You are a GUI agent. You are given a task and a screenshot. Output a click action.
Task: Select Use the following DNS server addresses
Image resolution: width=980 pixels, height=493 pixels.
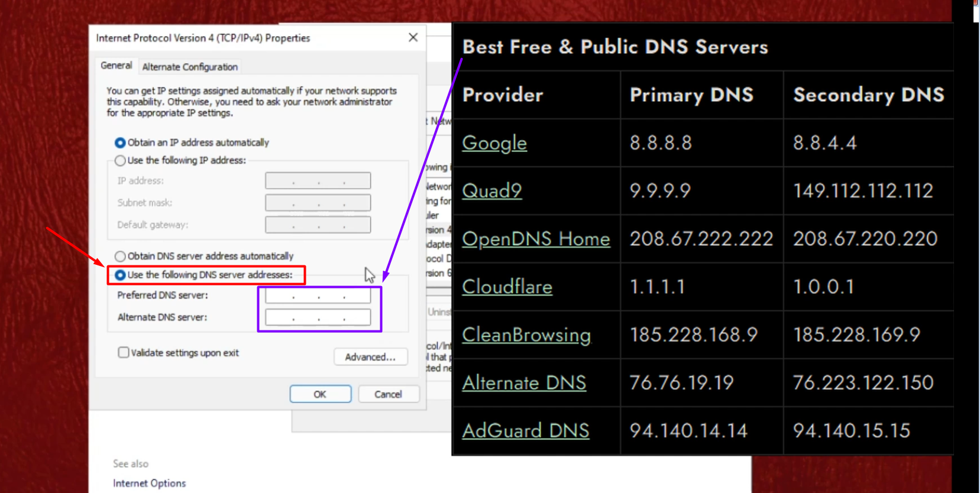point(204,275)
